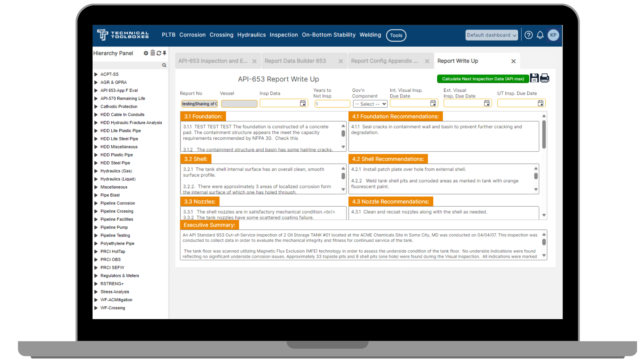Click inside 4.1 Foundation Recommendations text area
Viewport: 644px width, 362px height.
443,136
